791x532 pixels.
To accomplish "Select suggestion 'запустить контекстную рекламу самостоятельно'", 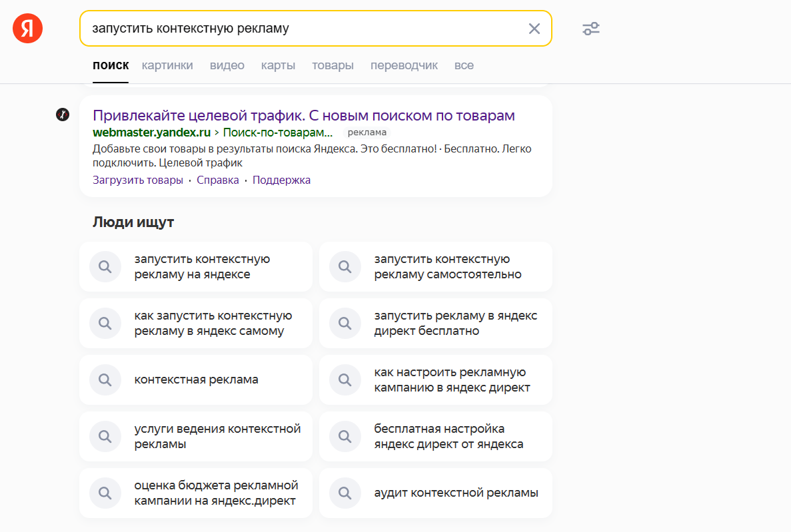I will pyautogui.click(x=436, y=267).
